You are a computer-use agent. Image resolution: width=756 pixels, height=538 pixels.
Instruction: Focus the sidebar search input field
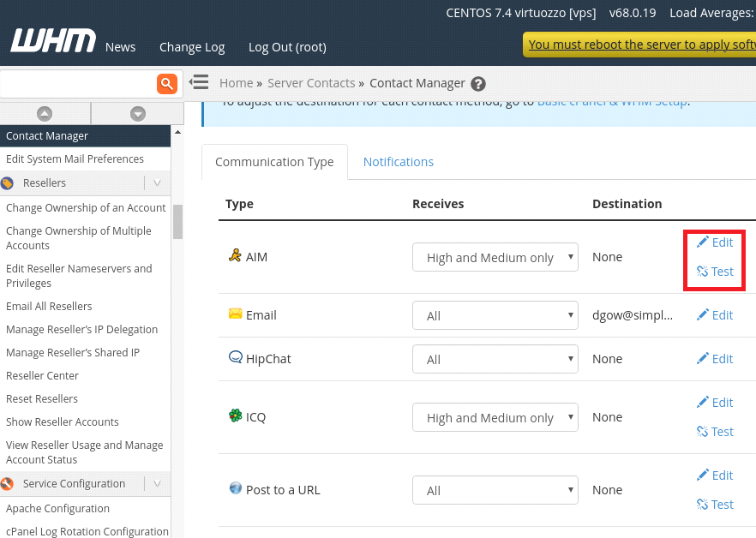[x=78, y=84]
